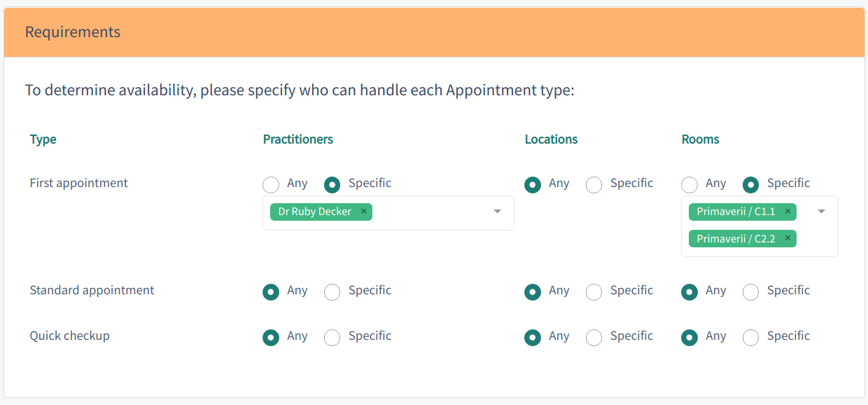Screen dimensions: 868x405
Task: Select Specific practitioner for First appointment
Action: click(332, 185)
